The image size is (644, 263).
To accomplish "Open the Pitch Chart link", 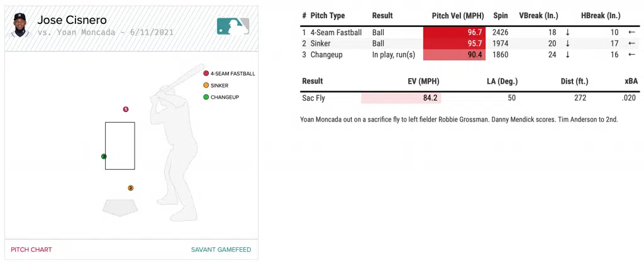I will (x=31, y=250).
